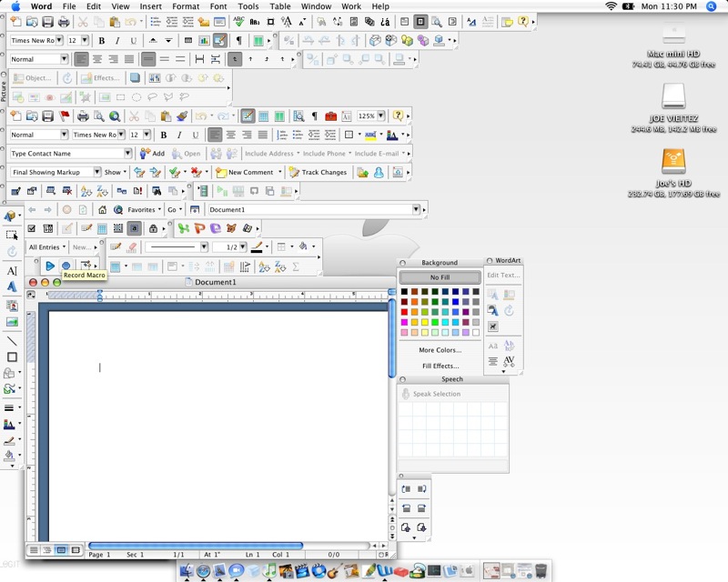The image size is (728, 582).
Task: Click the Save icon in Standard toolbar
Action: (x=48, y=115)
